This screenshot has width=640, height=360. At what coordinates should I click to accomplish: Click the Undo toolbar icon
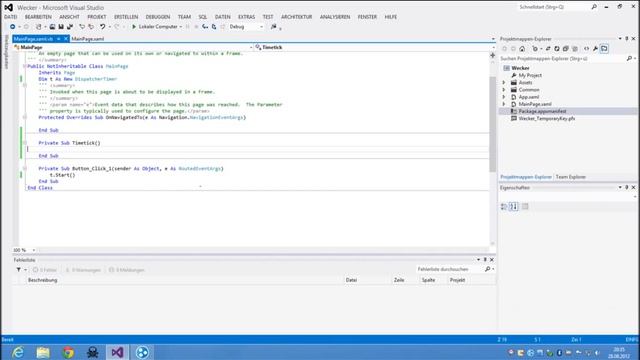pos(102,27)
